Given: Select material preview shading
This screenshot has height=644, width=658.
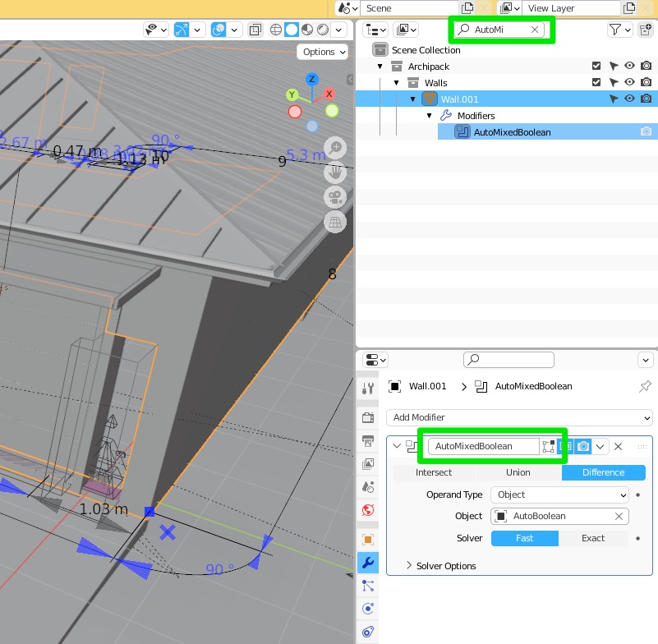Looking at the screenshot, I should [307, 30].
